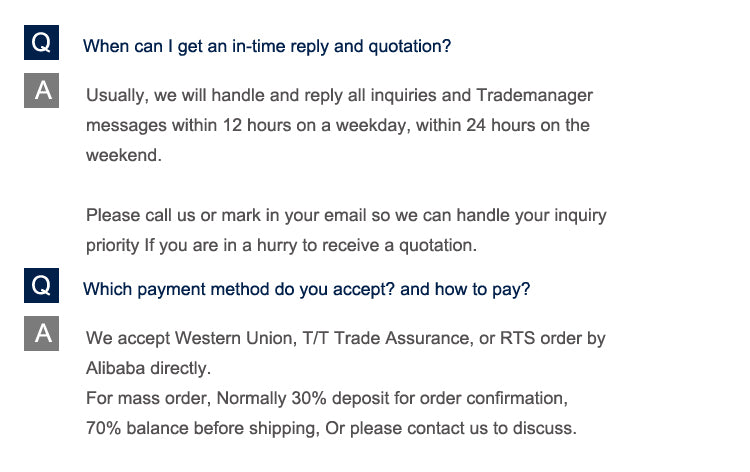The width and height of the screenshot is (750, 472).
Task: Click 'RTS order by' text
Action: [553, 338]
